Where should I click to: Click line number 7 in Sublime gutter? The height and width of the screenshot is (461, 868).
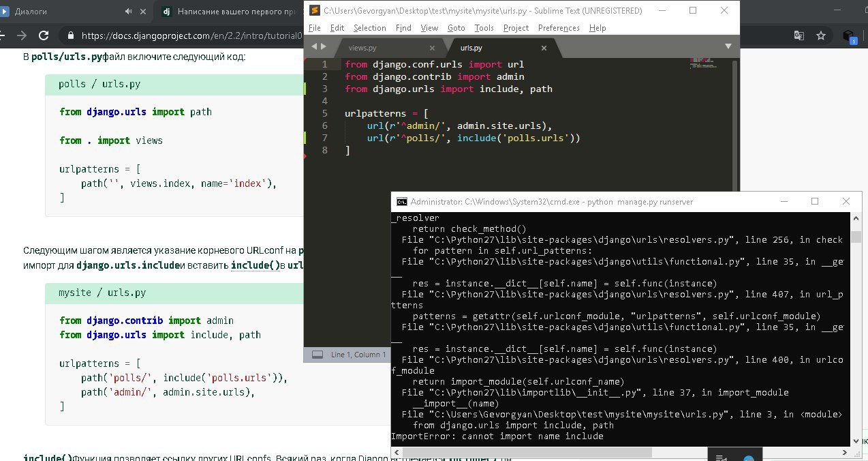pos(325,138)
